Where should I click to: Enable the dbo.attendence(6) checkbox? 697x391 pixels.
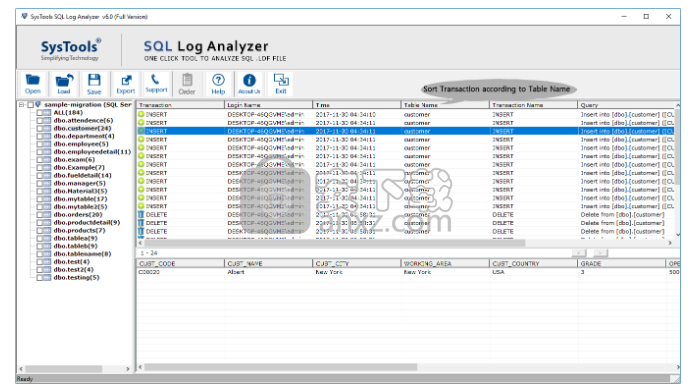tap(40, 120)
